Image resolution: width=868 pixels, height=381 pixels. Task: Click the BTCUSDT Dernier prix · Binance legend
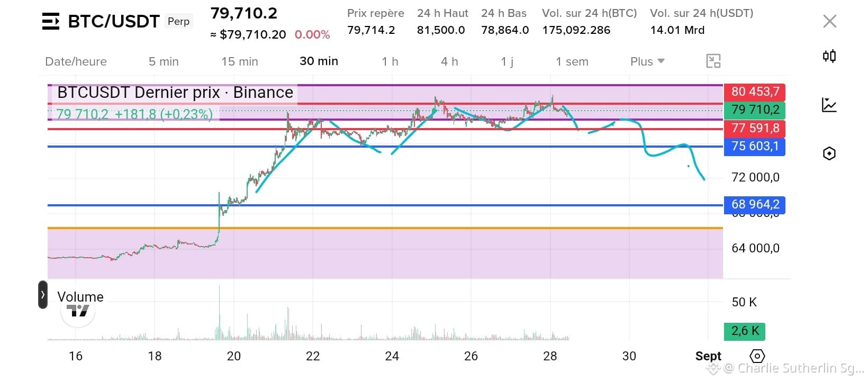tap(175, 93)
